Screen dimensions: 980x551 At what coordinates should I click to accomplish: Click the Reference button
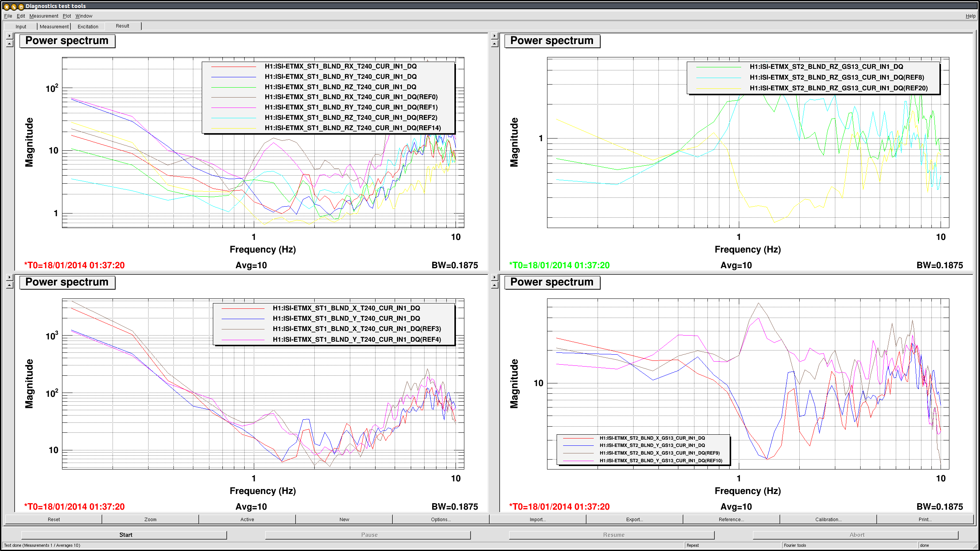(731, 519)
